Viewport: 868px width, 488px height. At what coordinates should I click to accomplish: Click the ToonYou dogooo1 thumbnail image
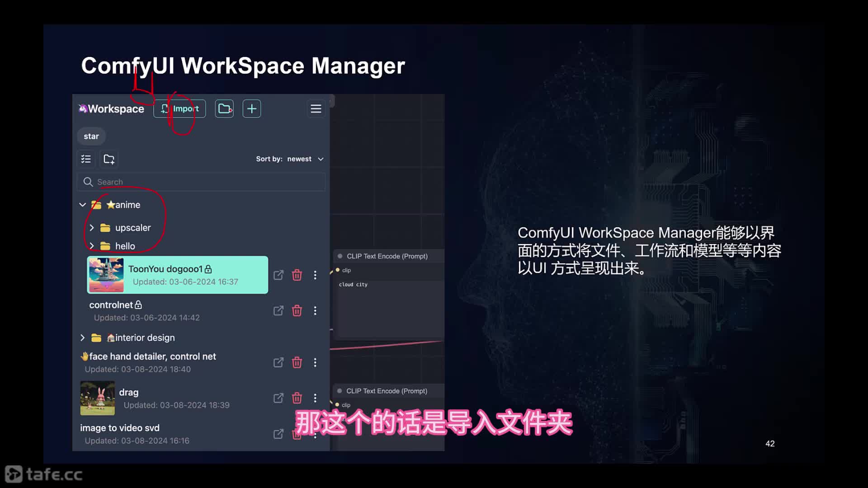(106, 275)
